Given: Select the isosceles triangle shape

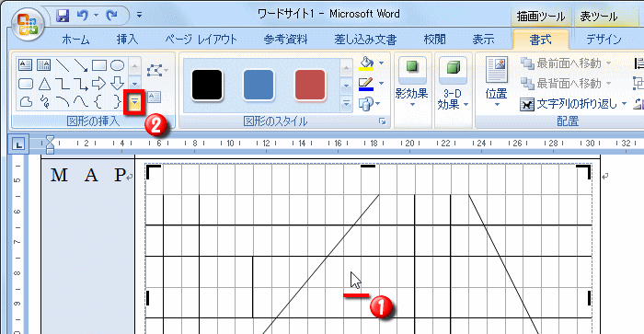Looking at the screenshot, I should click(44, 85).
